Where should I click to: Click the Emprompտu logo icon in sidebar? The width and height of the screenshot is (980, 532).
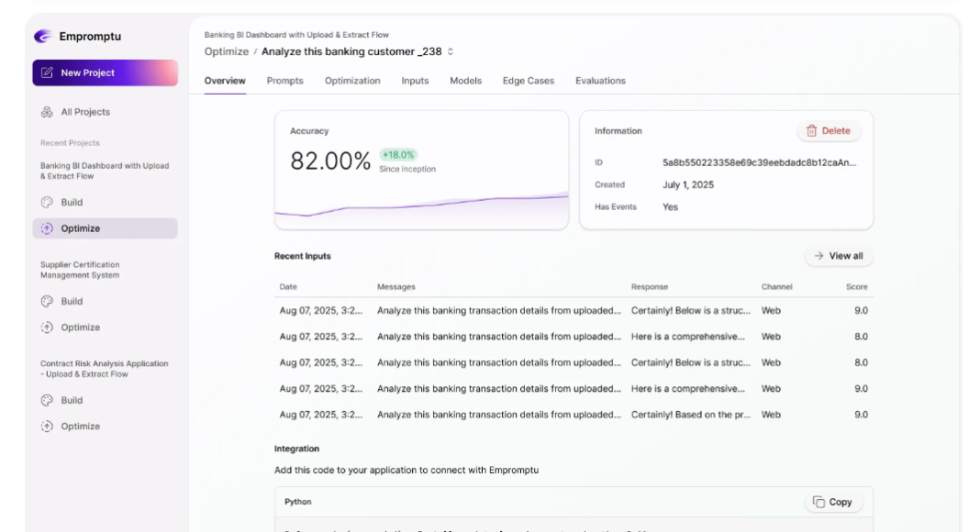42,37
